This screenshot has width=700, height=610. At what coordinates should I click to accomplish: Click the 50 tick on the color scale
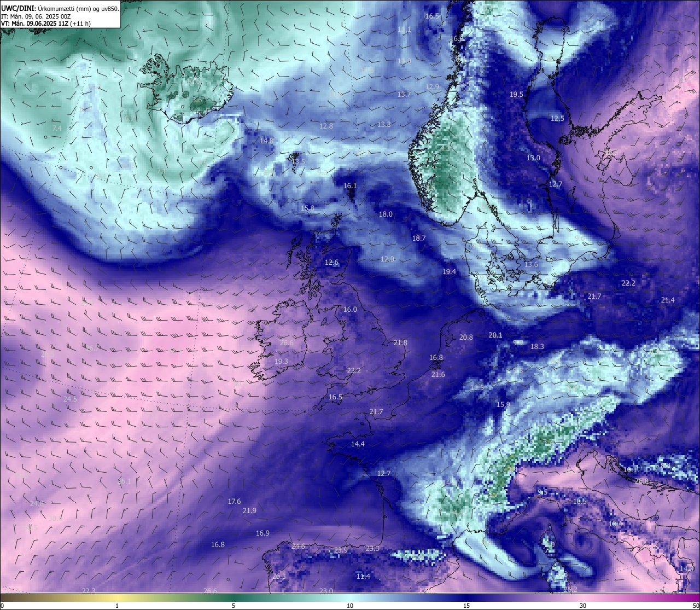[696, 606]
